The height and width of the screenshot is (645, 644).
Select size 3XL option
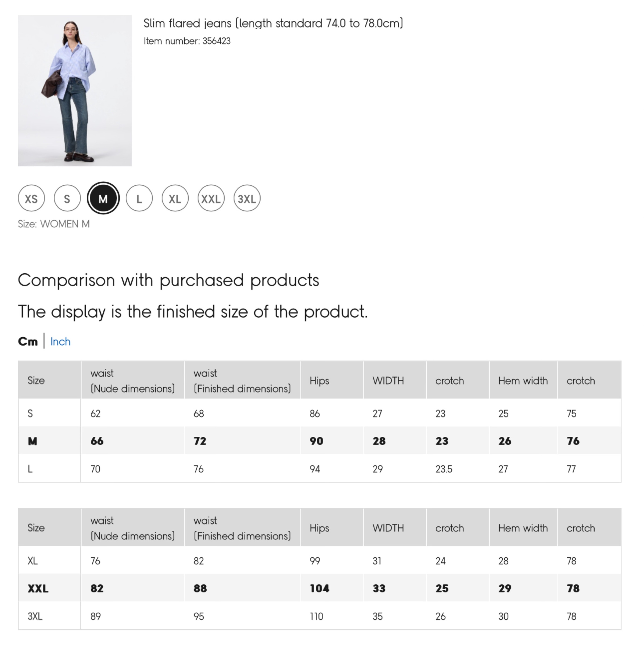click(247, 199)
